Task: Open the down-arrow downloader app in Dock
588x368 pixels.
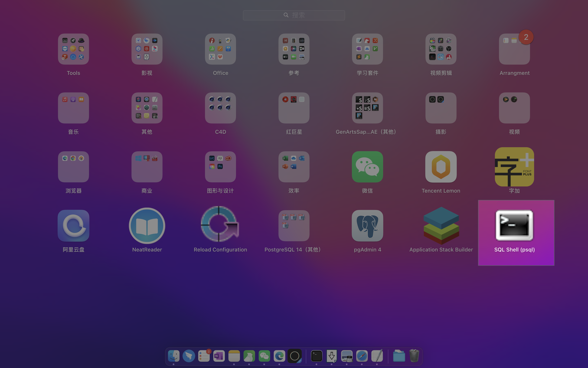Action: point(332,356)
